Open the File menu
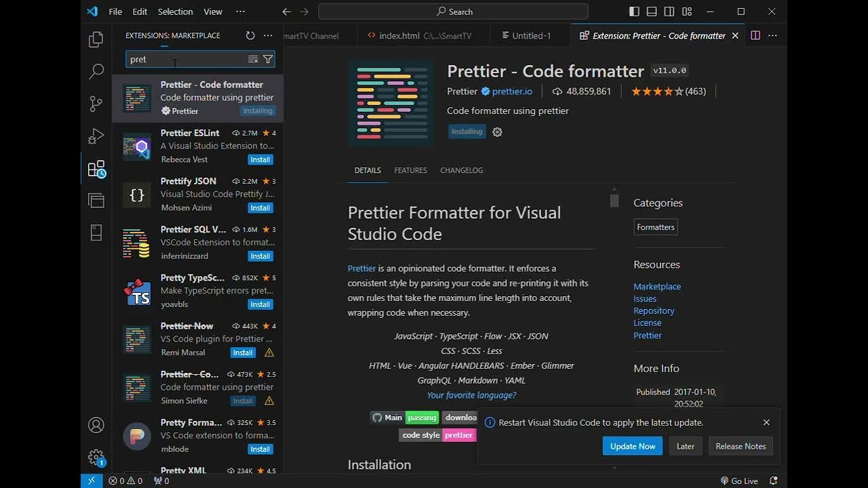 [x=115, y=12]
